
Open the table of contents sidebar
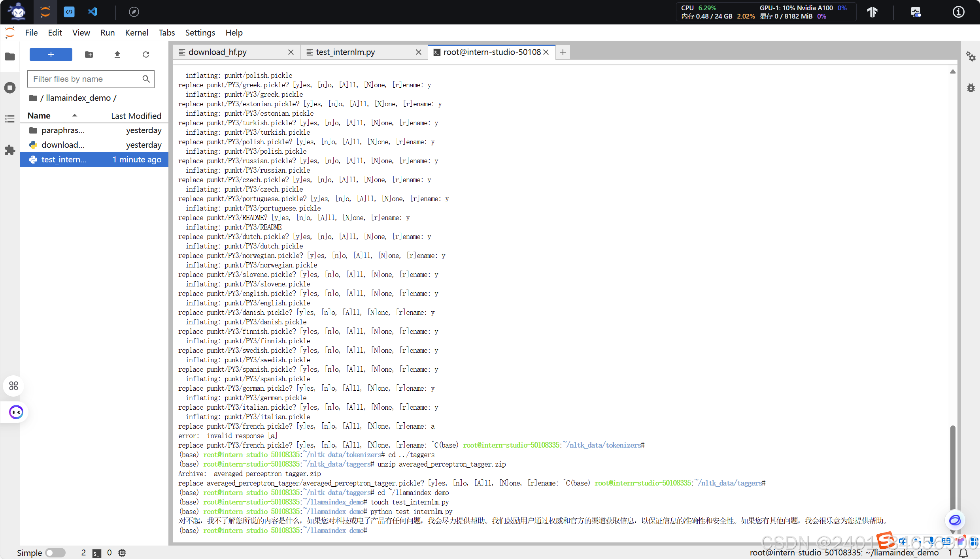(10, 119)
